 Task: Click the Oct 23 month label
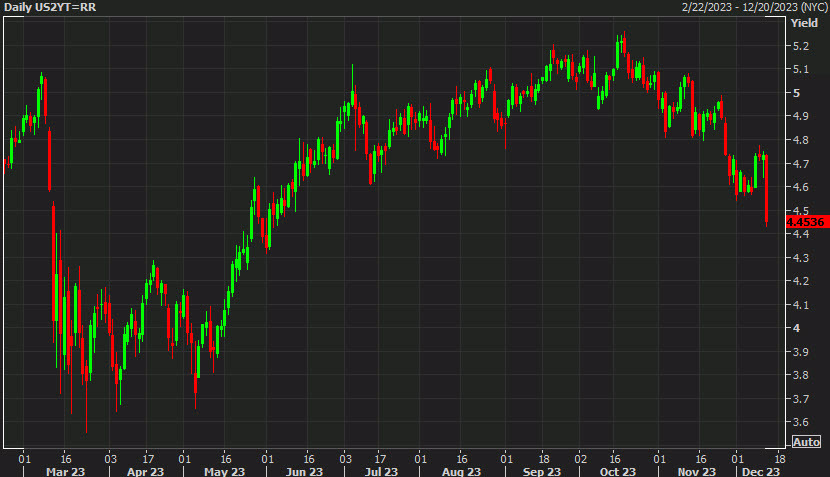(x=618, y=471)
